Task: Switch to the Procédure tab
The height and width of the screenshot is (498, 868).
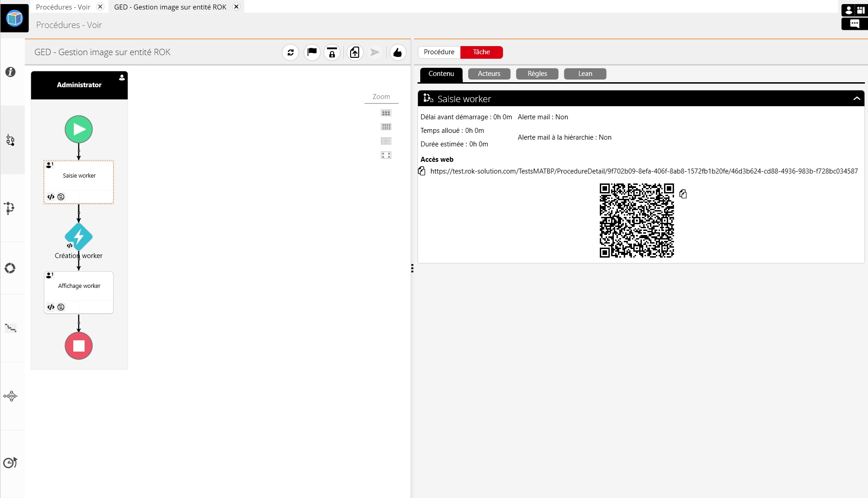Action: pyautogui.click(x=439, y=52)
